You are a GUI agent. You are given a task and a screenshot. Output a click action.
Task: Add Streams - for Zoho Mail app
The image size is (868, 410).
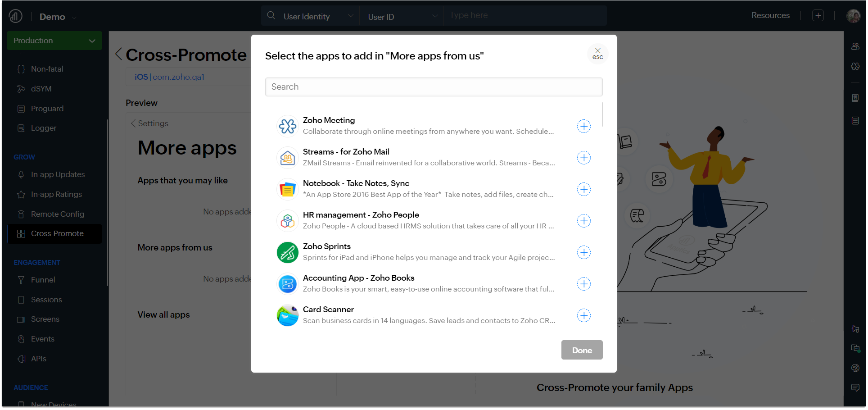[584, 158]
